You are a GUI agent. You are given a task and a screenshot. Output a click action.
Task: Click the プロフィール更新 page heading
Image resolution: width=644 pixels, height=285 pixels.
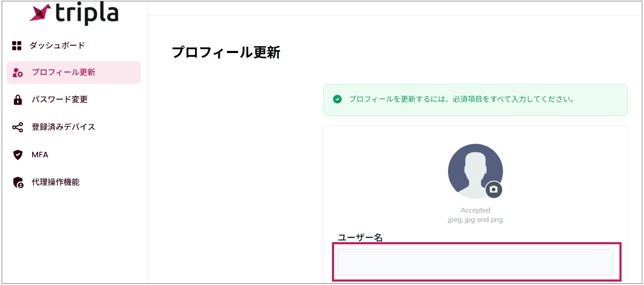point(226,53)
